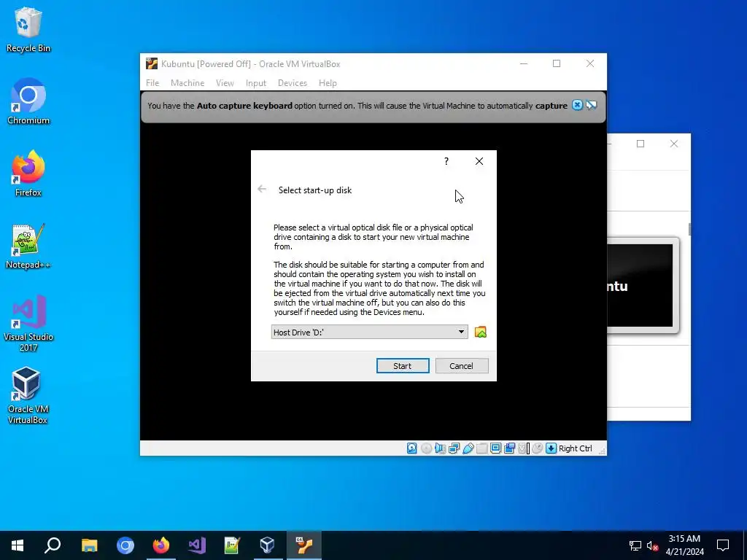Select the Oracle VM VirtualBox desktop shortcut

[x=28, y=395]
